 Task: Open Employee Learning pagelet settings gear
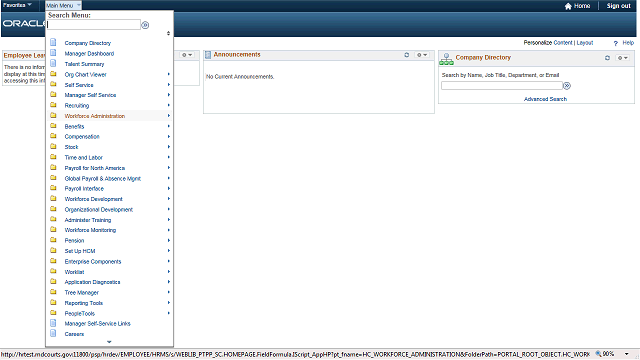(x=187, y=55)
